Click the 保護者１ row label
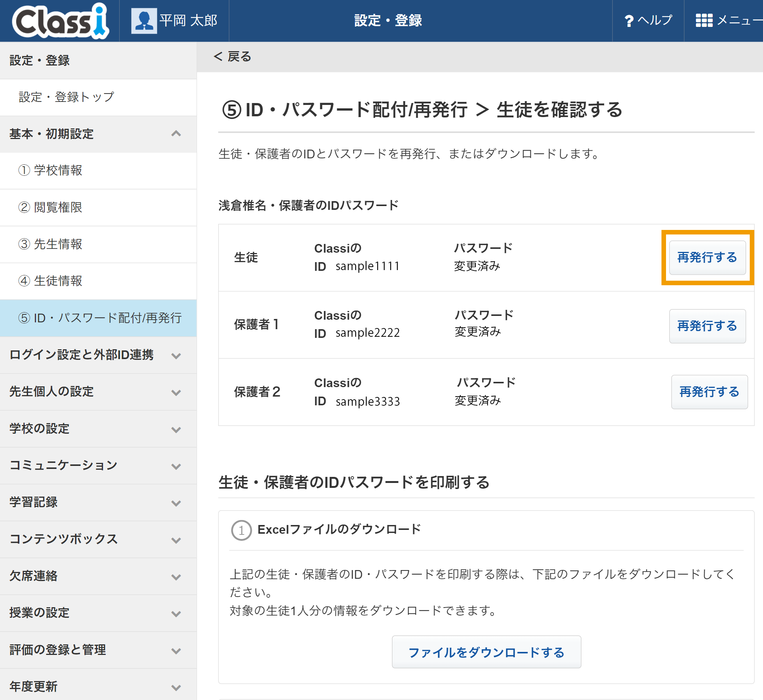 coord(256,324)
